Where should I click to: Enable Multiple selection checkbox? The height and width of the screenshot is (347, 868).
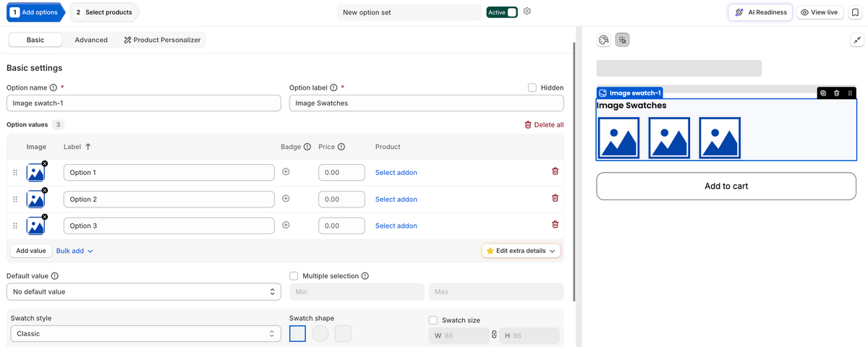[294, 275]
